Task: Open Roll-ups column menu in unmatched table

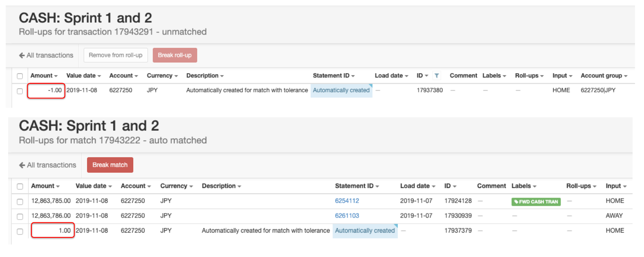Action: coord(529,76)
